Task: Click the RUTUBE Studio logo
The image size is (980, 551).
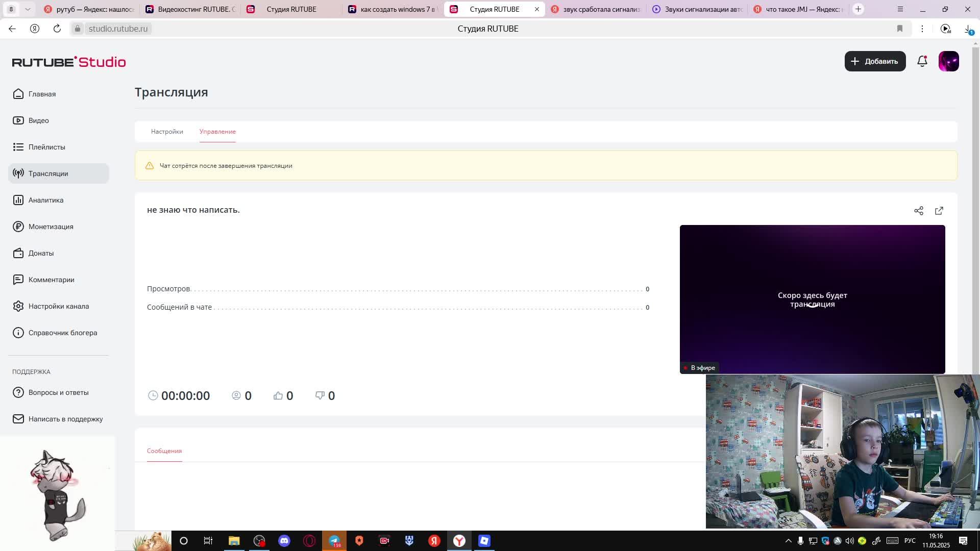Action: tap(69, 62)
